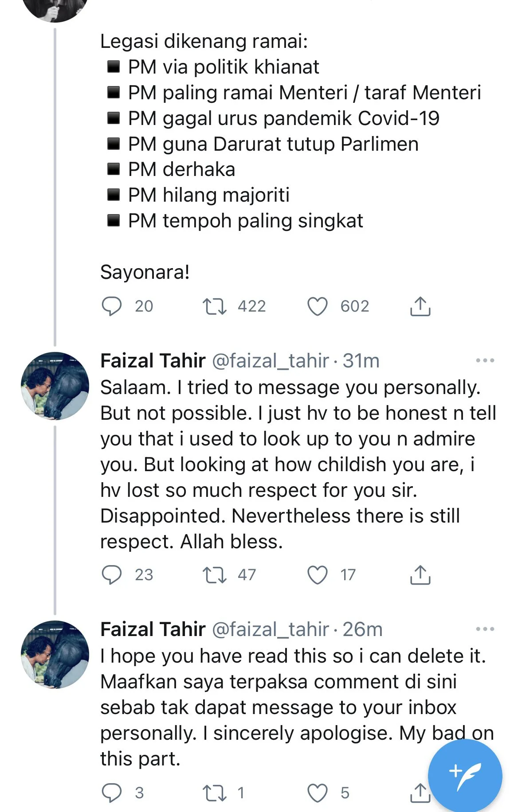
Task: Like the tweet with 17 likes
Action: tap(318, 575)
